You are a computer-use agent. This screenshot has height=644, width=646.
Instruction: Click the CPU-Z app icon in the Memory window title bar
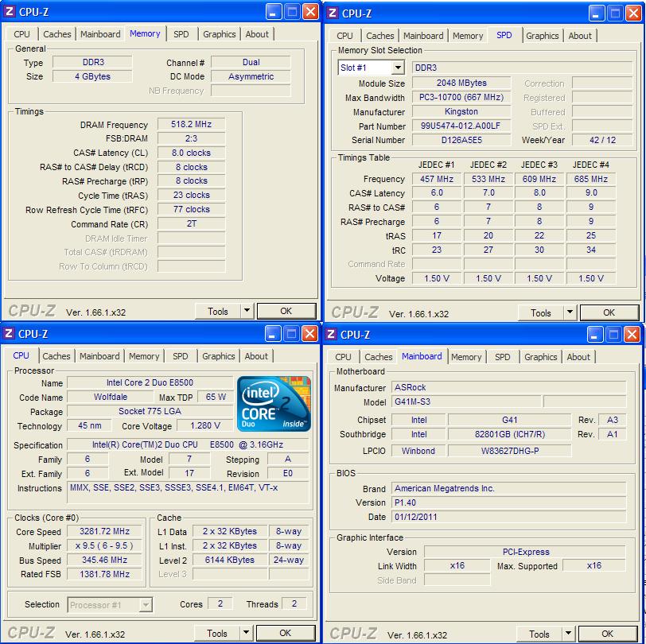(x=10, y=12)
